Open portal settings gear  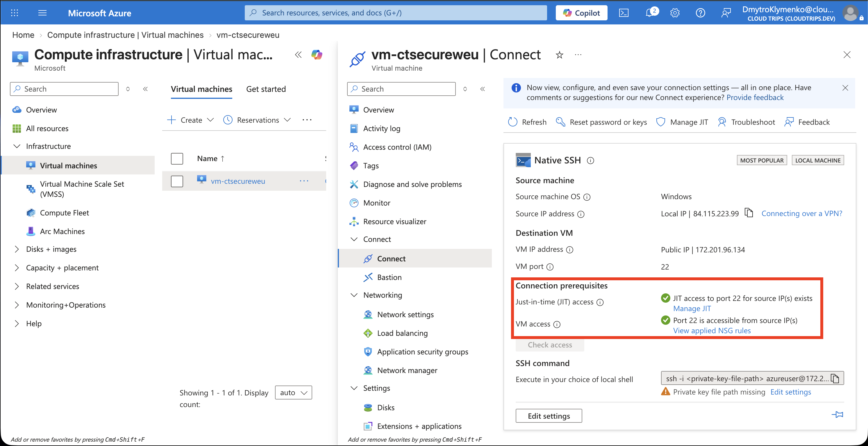tap(675, 13)
